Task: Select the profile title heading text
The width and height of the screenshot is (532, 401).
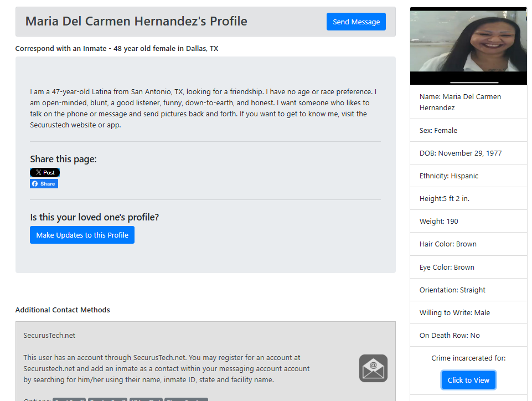Action: coord(136,21)
